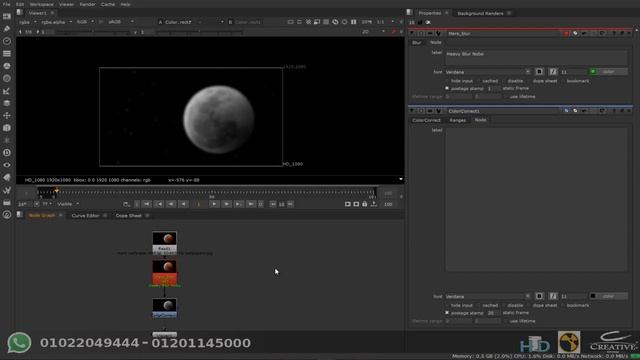Open the Keyer nodes toolbar menu

7,91
